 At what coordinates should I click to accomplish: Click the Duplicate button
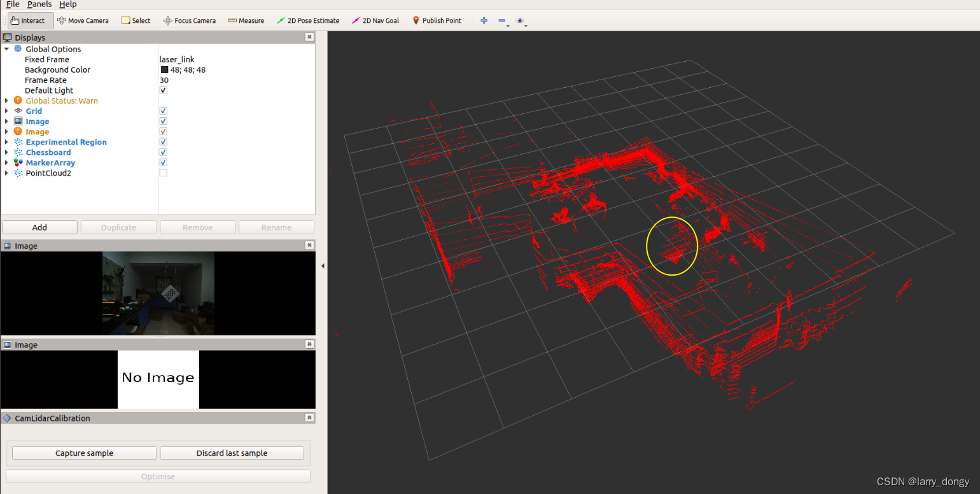[118, 227]
